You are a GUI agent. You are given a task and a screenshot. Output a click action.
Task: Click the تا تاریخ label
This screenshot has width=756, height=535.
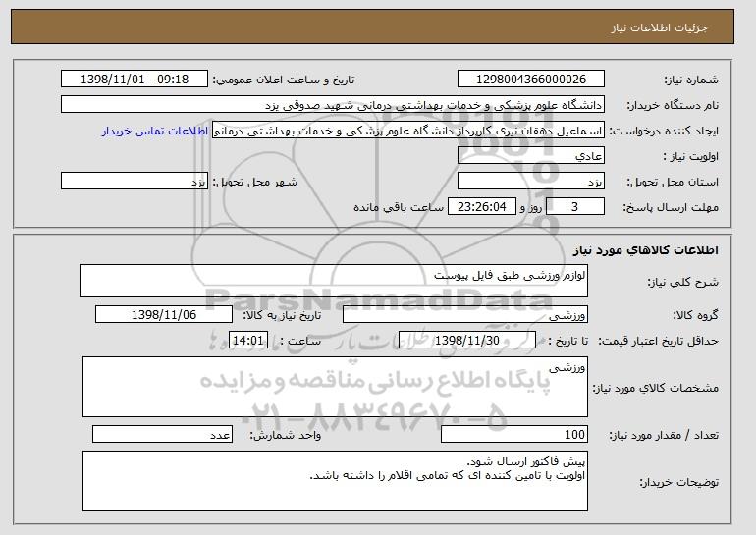tap(567, 341)
